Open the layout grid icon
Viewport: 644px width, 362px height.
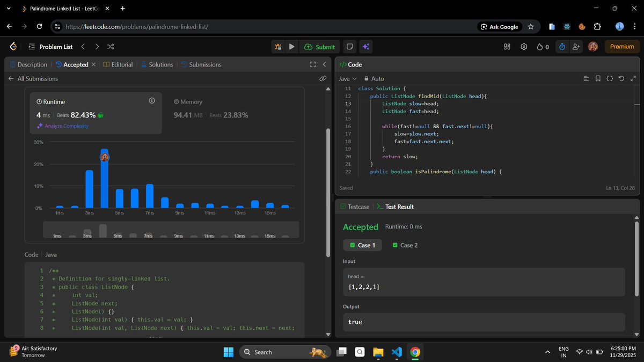click(x=507, y=47)
